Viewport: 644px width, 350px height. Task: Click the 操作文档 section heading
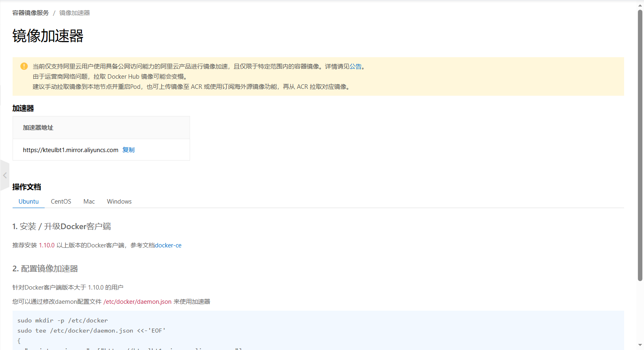[27, 187]
